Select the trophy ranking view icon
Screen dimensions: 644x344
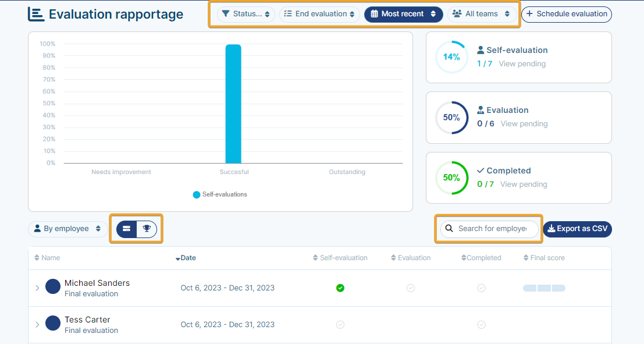[147, 229]
